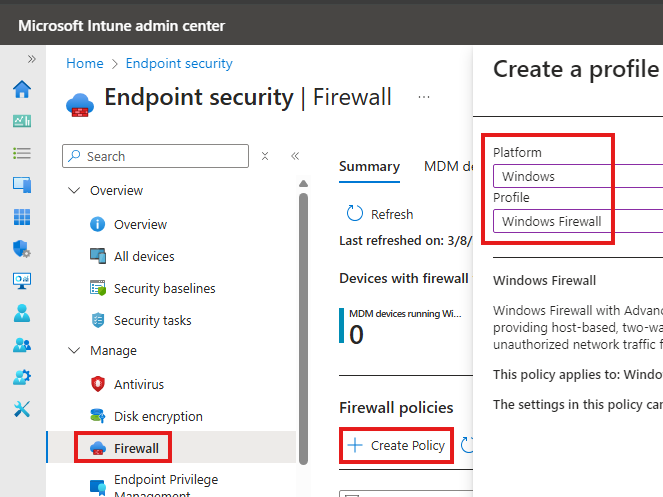Click the menu Search input field
The height and width of the screenshot is (497, 663).
[156, 156]
